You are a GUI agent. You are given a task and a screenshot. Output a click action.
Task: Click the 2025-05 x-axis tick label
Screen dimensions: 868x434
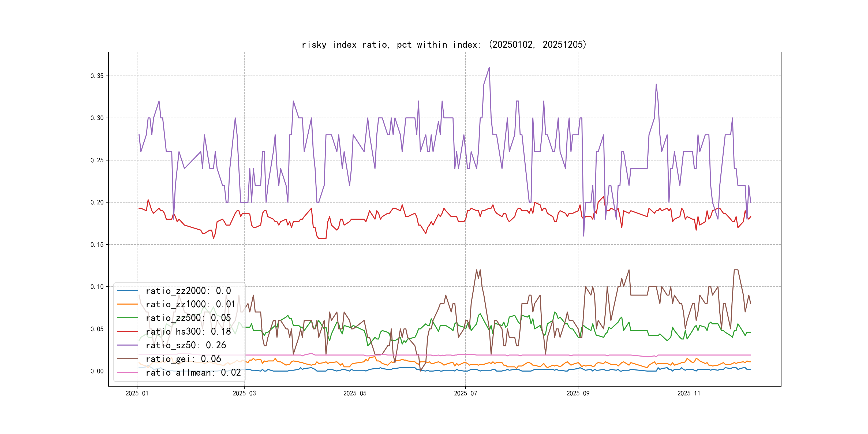354,393
